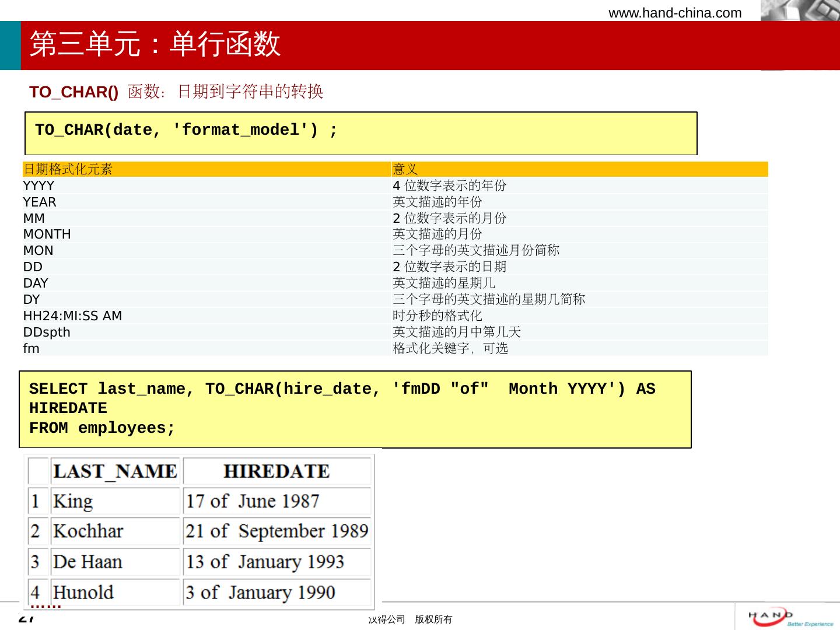
Task: Click the 21 of September 1989 cell
Action: point(276,531)
